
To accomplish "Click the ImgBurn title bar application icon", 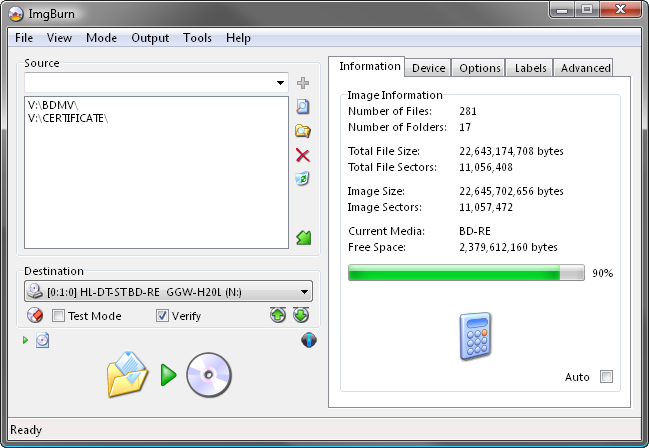I will [x=16, y=14].
